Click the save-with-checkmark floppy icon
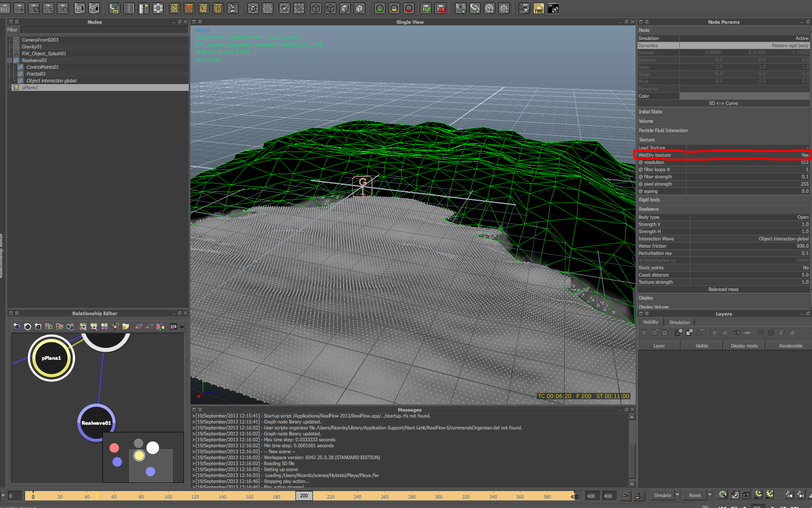 (x=426, y=8)
